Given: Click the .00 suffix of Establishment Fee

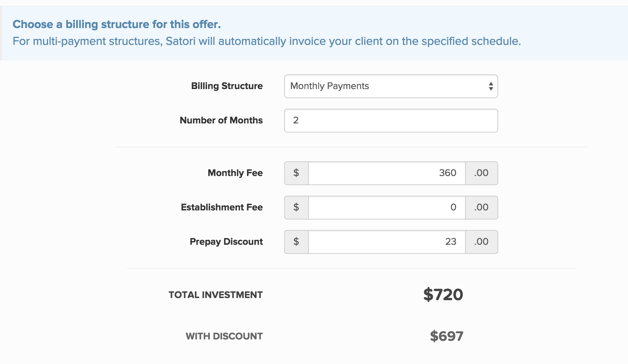Looking at the screenshot, I should (481, 208).
